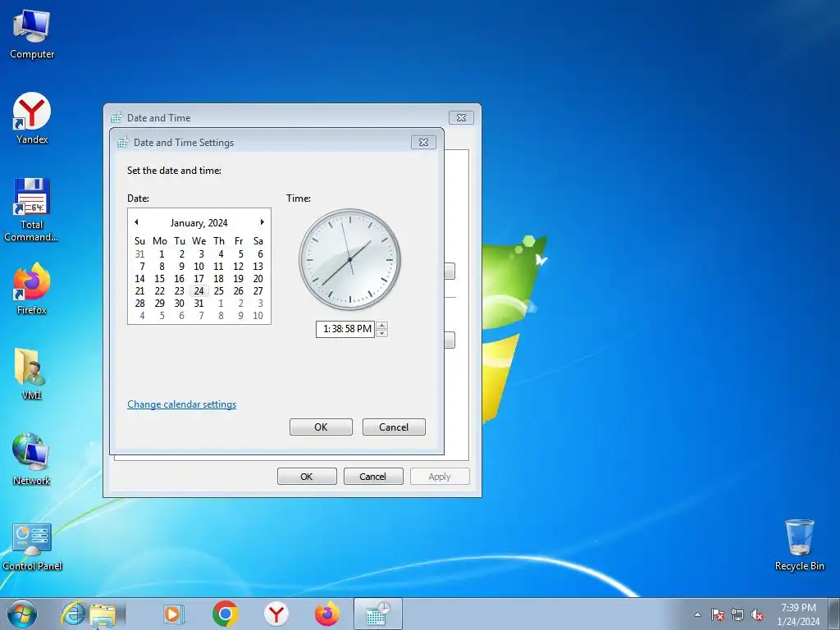Select January 1 in the calendar
The image size is (840, 630).
(x=162, y=254)
